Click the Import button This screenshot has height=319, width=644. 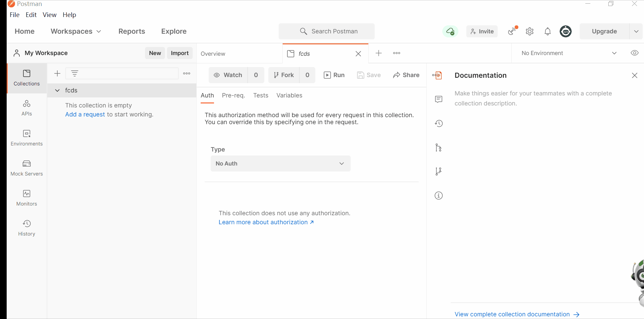pos(180,53)
